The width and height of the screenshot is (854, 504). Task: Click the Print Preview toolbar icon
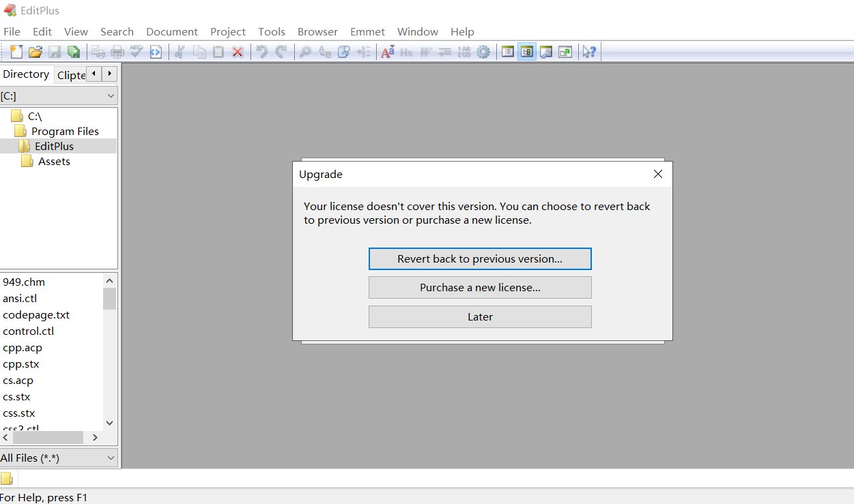98,52
